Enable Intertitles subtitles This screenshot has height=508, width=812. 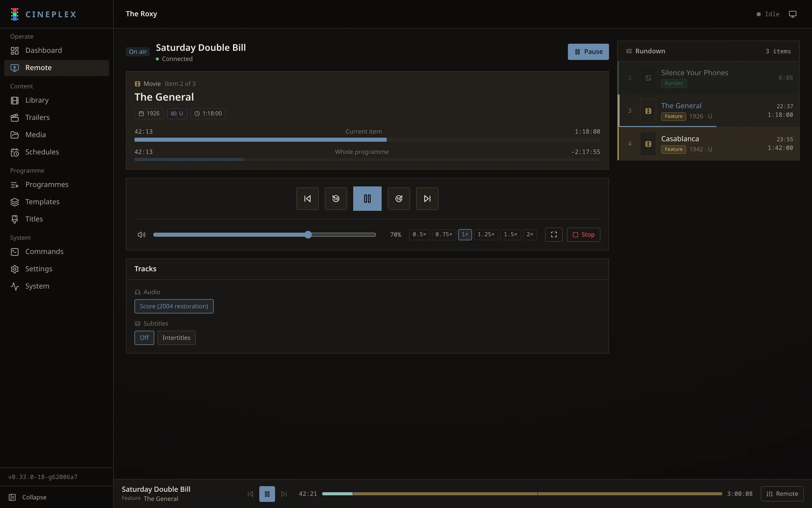tap(176, 338)
